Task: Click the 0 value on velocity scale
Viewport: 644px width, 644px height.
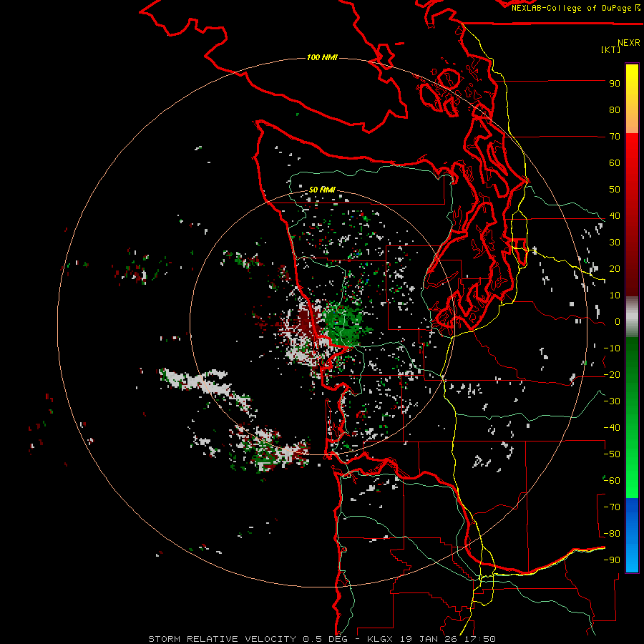Action: (x=618, y=322)
